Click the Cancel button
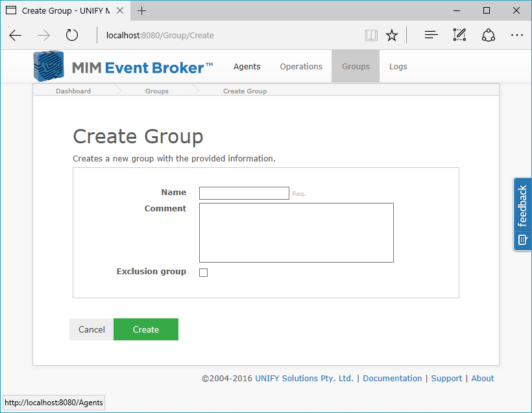Image resolution: width=532 pixels, height=413 pixels. pyautogui.click(x=91, y=329)
